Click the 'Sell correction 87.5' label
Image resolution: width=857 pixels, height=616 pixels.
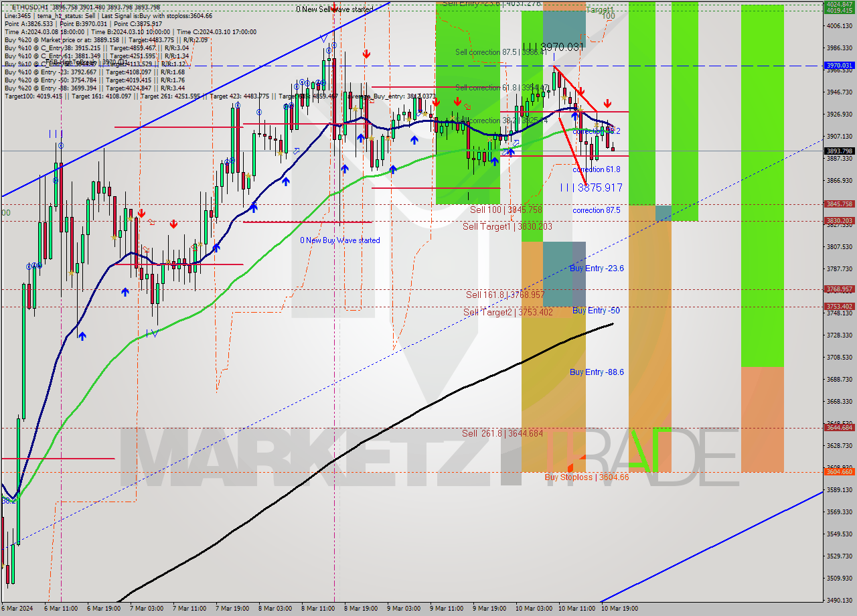click(500, 52)
